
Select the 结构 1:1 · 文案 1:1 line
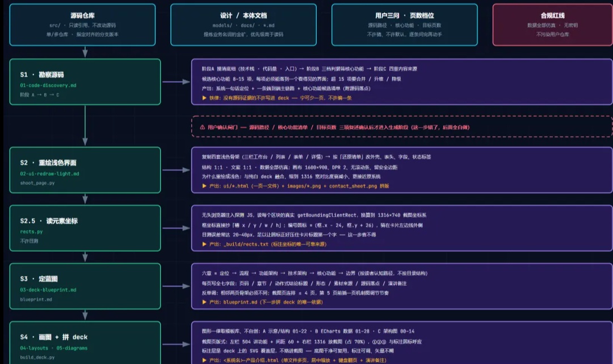click(x=300, y=167)
